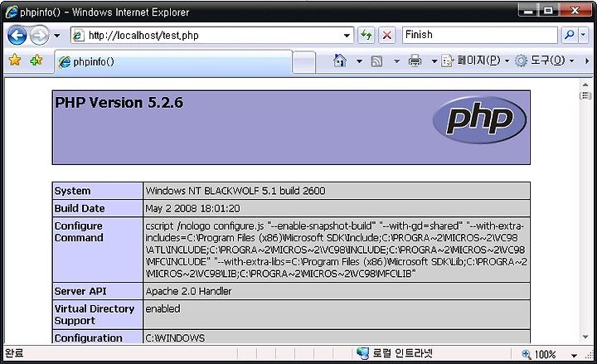The width and height of the screenshot is (597, 364).
Task: Click the address bar showing http://localhost/test.php
Action: pyautogui.click(x=211, y=36)
